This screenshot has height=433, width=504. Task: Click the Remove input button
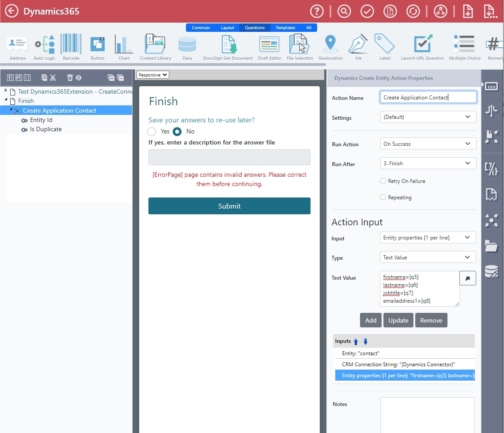point(431,320)
